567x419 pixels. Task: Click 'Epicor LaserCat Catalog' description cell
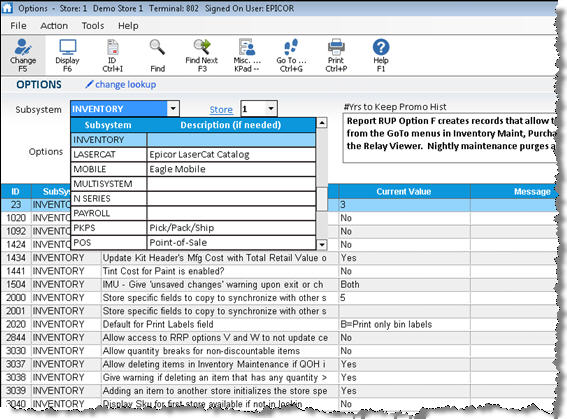coord(231,154)
